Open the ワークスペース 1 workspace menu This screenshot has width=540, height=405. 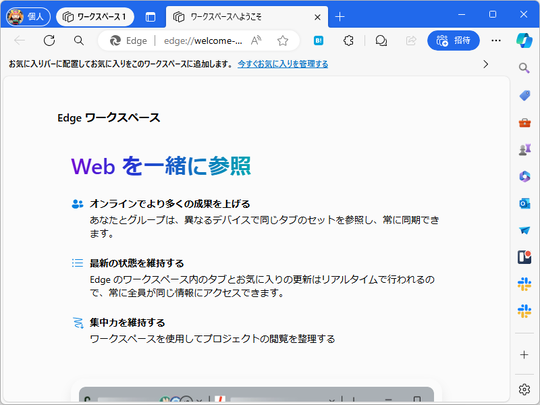click(x=95, y=17)
